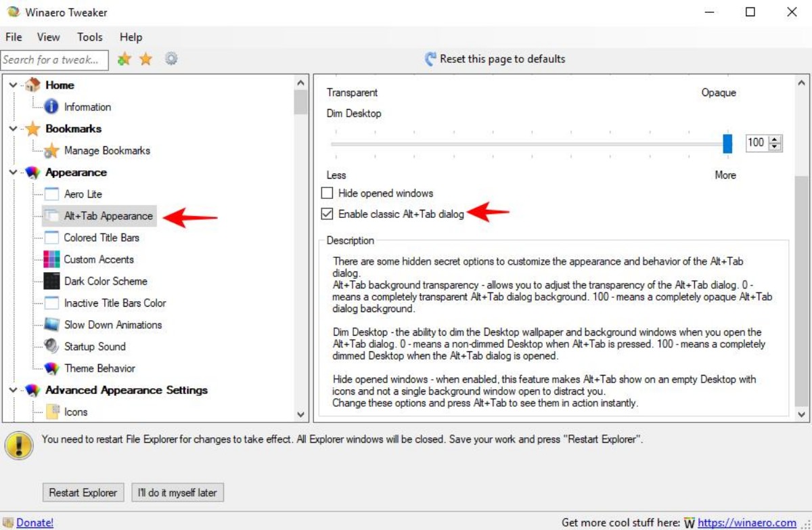812x530 pixels.
Task: Click the Winaero Tweaker title bar icon
Action: click(x=13, y=12)
